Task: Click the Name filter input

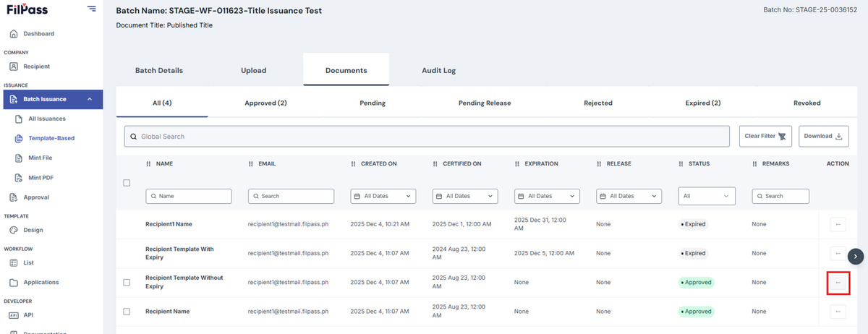Action: click(189, 196)
